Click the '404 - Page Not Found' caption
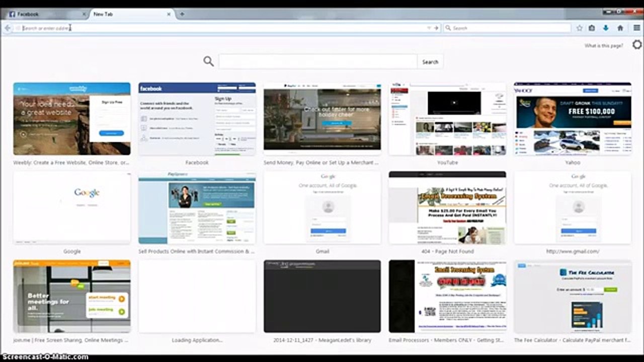The height and width of the screenshot is (362, 644). (448, 251)
